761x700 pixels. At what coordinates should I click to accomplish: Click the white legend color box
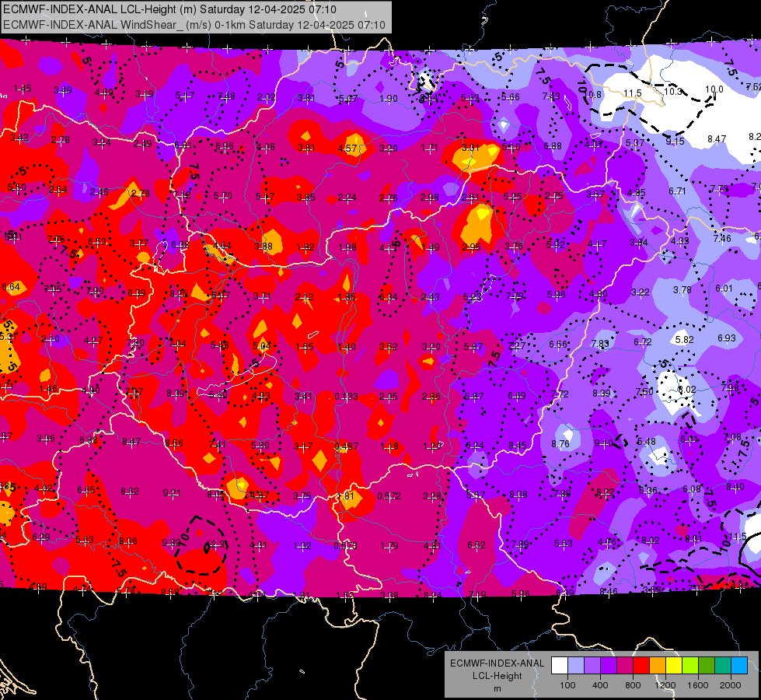click(560, 666)
